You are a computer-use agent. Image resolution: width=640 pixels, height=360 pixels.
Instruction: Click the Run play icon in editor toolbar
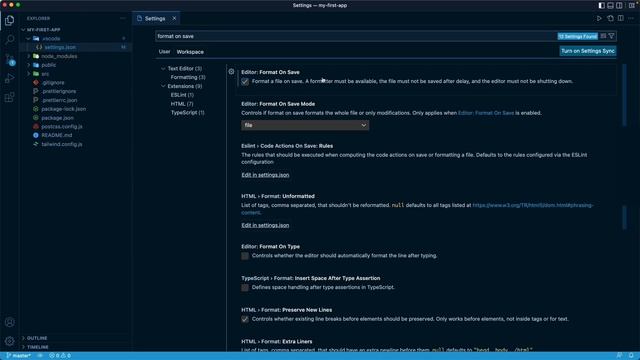point(599,18)
